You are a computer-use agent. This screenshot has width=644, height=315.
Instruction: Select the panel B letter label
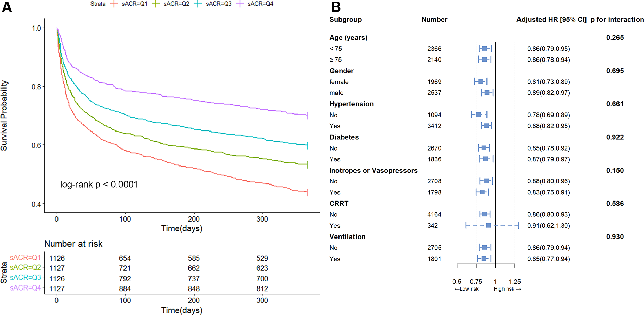pyautogui.click(x=336, y=7)
